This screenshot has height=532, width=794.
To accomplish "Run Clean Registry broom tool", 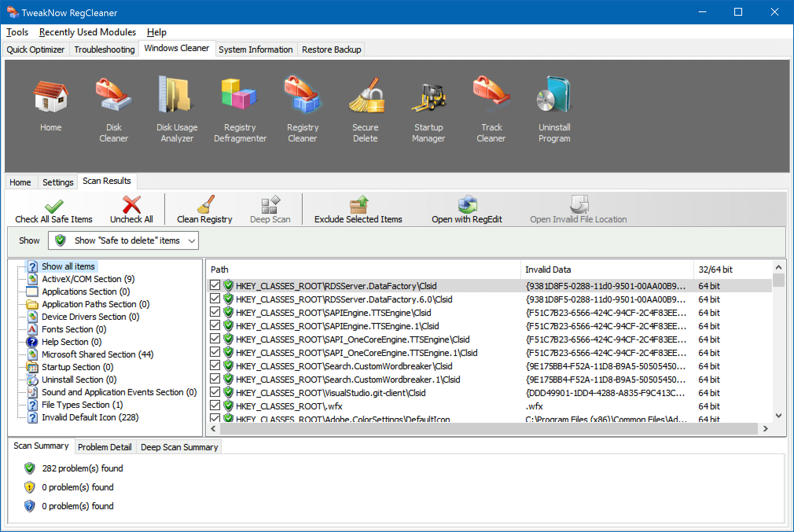I will (x=204, y=211).
